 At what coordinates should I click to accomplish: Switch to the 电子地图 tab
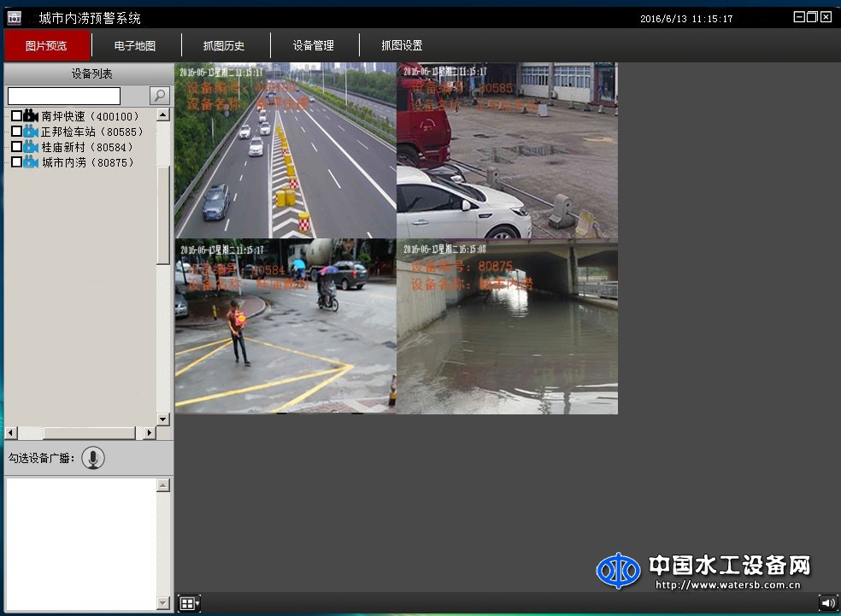(x=135, y=45)
